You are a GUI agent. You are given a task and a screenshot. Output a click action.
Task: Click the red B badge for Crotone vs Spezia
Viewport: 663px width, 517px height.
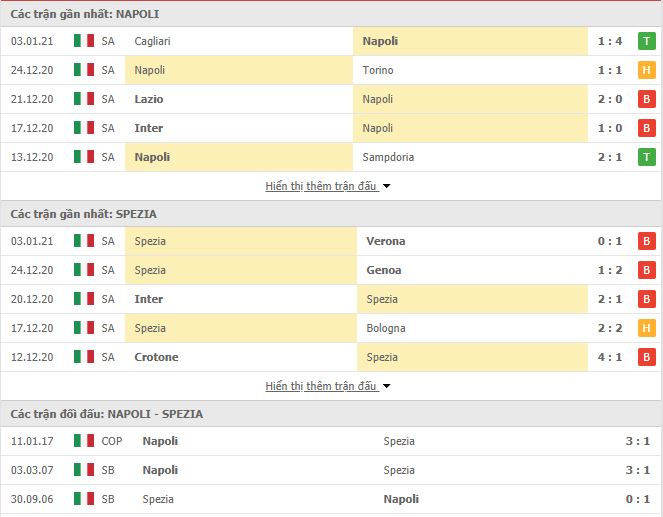pos(647,357)
